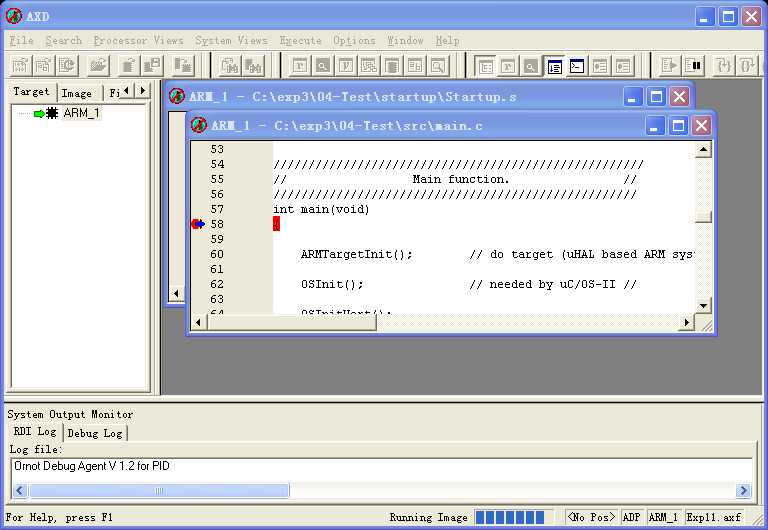Click the 'int main(void)' code line

[x=321, y=209]
